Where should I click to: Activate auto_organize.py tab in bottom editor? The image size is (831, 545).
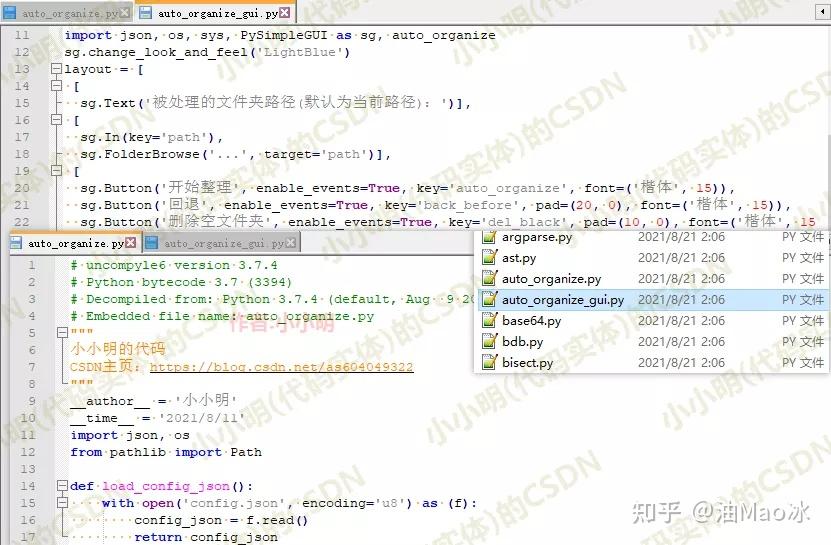pos(74,243)
